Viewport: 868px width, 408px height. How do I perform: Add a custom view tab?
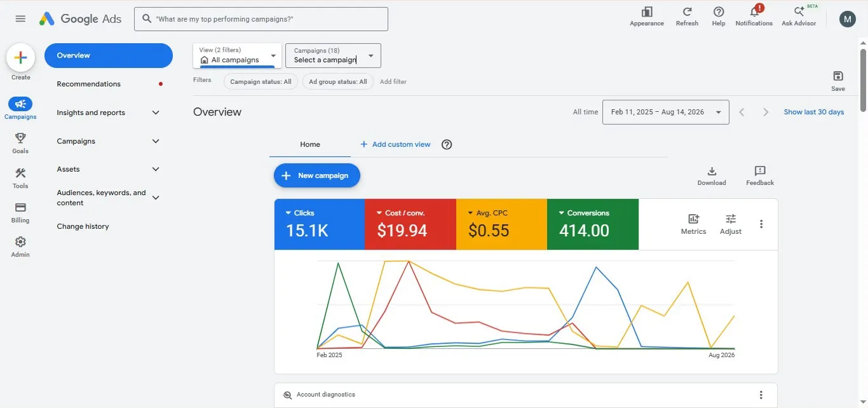point(395,144)
